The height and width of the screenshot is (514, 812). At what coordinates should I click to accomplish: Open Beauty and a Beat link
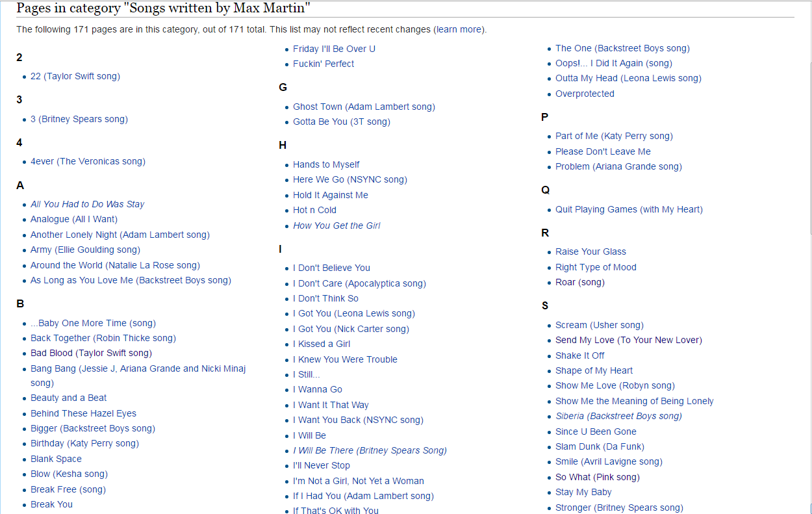point(68,398)
